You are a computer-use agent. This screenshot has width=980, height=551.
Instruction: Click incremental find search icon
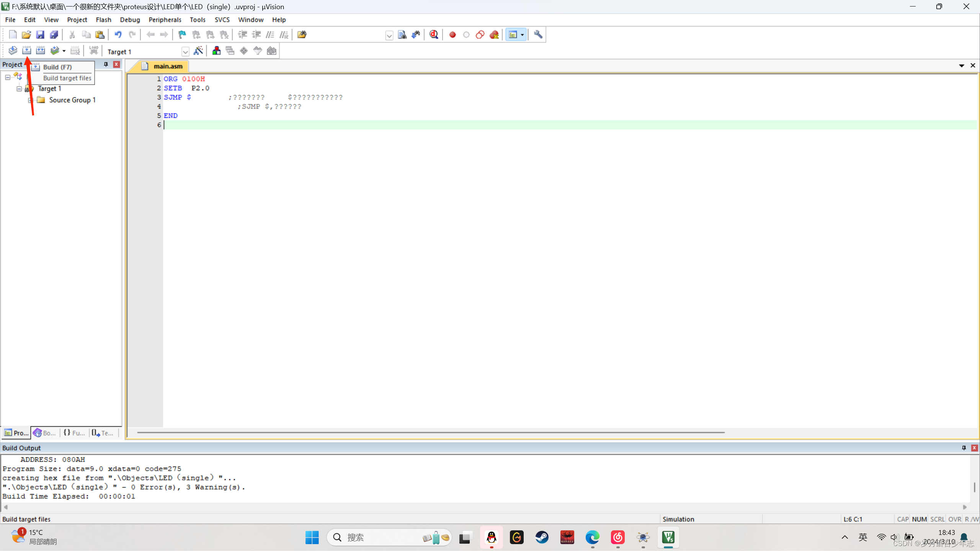pyautogui.click(x=416, y=35)
